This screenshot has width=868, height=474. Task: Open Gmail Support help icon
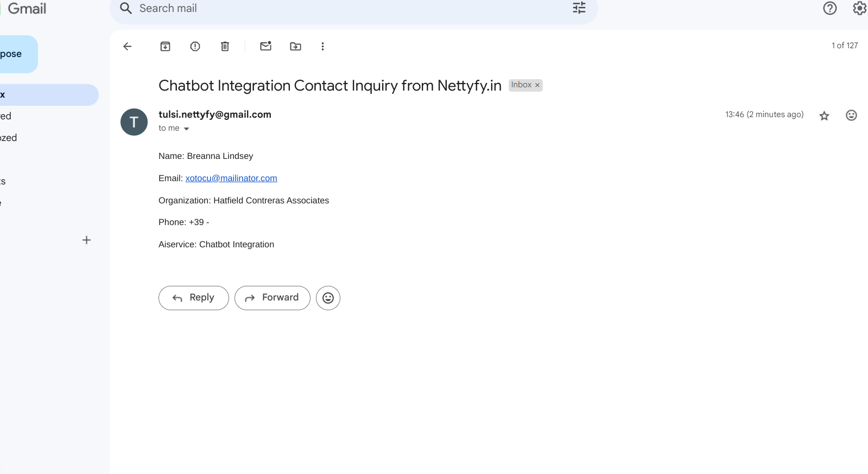[x=829, y=8]
